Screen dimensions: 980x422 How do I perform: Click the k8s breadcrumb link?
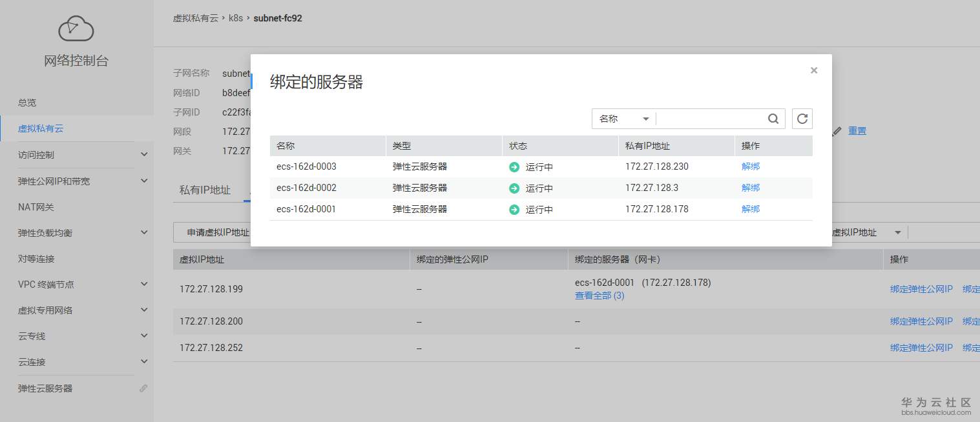tap(235, 18)
